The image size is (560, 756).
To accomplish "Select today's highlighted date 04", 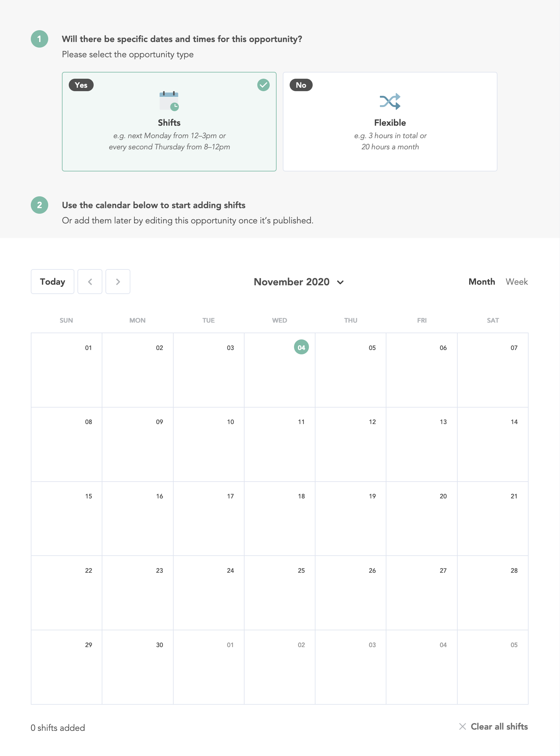I will [301, 347].
